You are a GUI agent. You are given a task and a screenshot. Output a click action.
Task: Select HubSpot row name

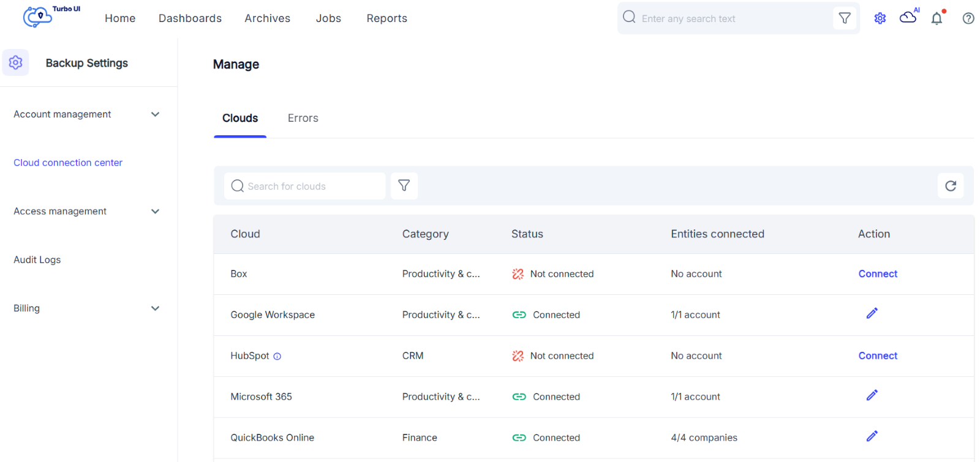point(250,356)
